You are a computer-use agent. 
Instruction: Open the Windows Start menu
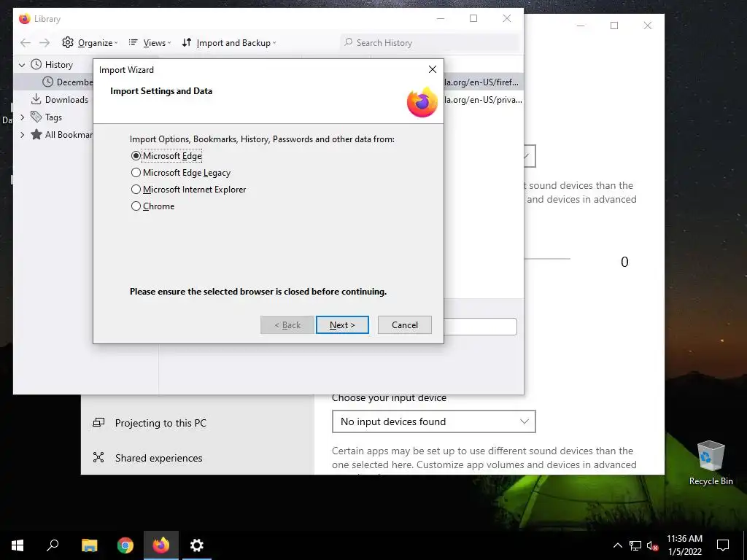(18, 545)
